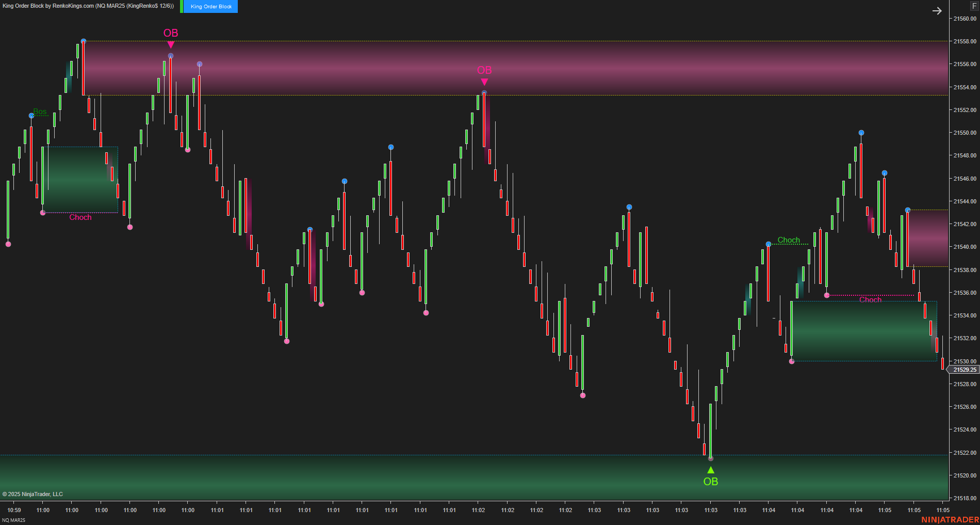Click the NinjaTrader copyright link at bottom left

click(x=34, y=494)
